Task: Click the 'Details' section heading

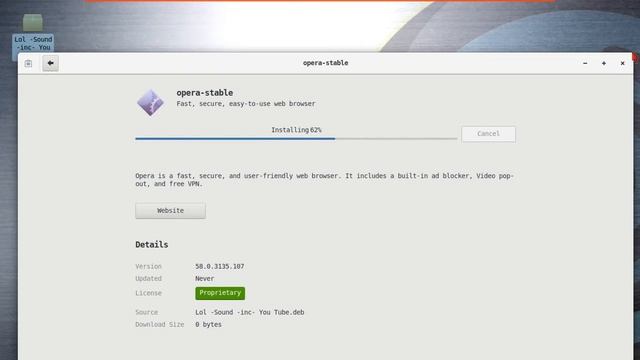Action: (x=151, y=244)
